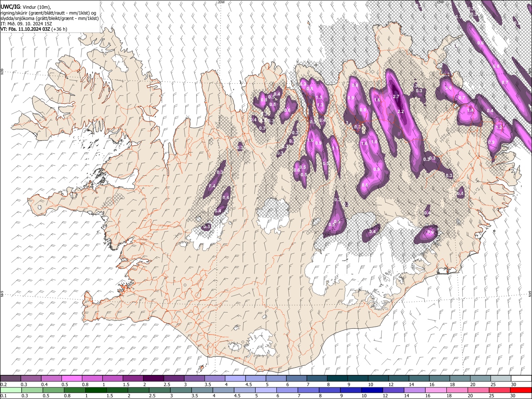This screenshot has height=399, width=532.
Task: Click the 2.7 precipitation value on the map
Action: [396, 96]
